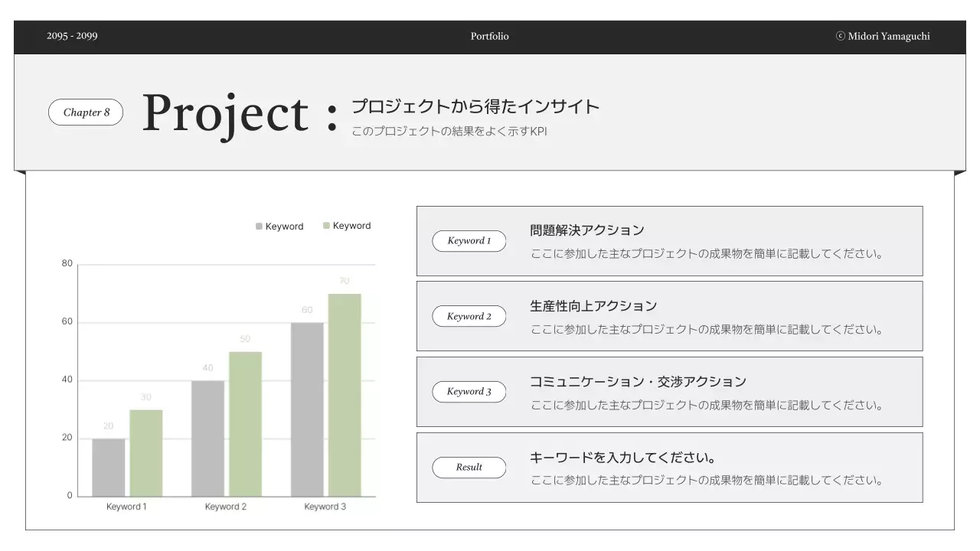This screenshot has width=980, height=551.
Task: Select the 生産性向上アクション heading
Action: [593, 306]
